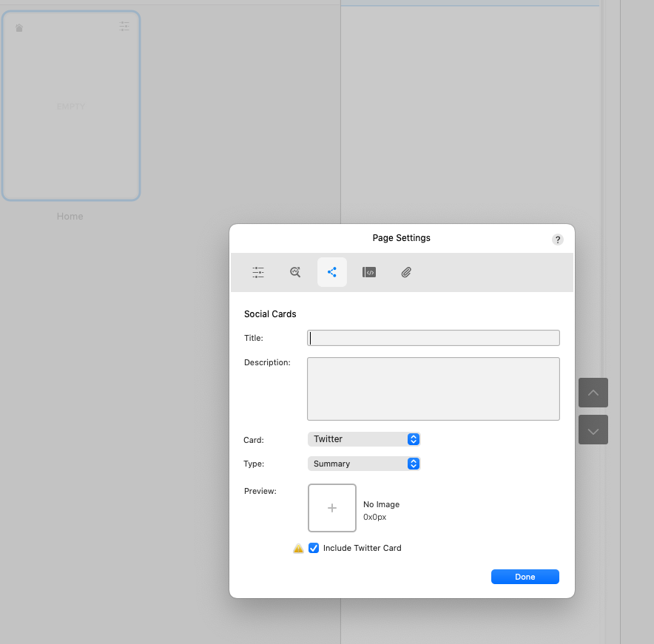Image resolution: width=654 pixels, height=644 pixels.
Task: Select the Home page thumbnail
Action: 71,106
